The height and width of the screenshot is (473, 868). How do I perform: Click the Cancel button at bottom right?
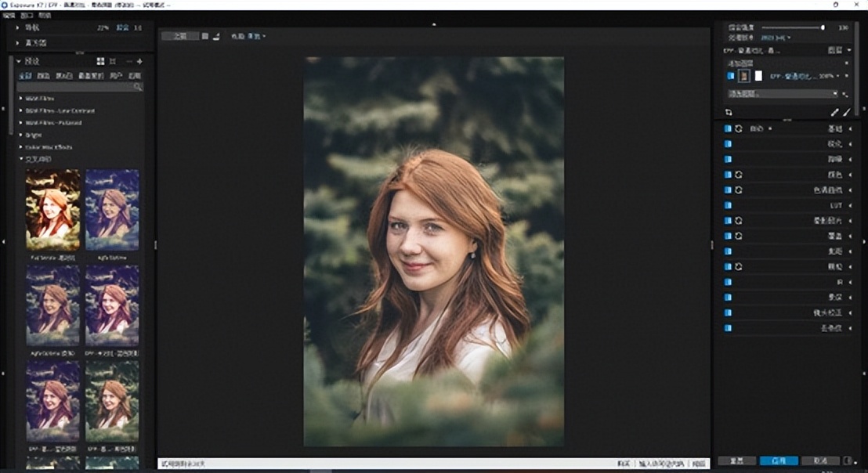(819, 460)
